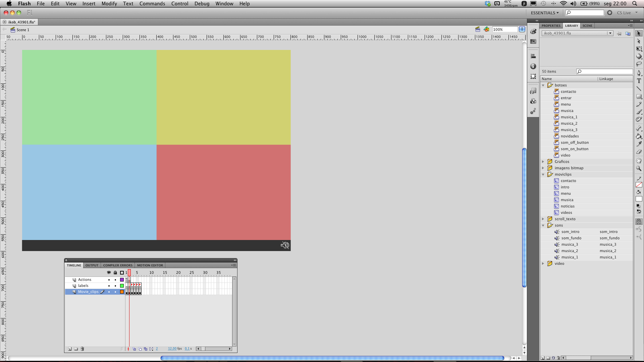Image resolution: width=644 pixels, height=362 pixels.
Task: Select som_fundo sound in the library
Action: (571, 238)
